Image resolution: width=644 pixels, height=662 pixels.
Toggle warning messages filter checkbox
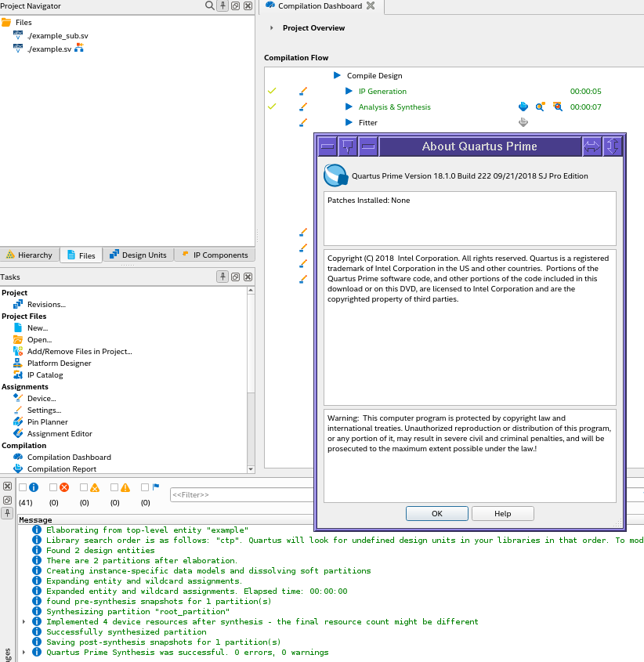(x=114, y=487)
